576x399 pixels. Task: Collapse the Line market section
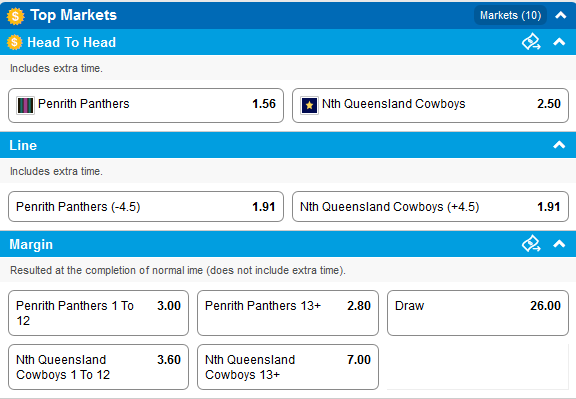(559, 145)
